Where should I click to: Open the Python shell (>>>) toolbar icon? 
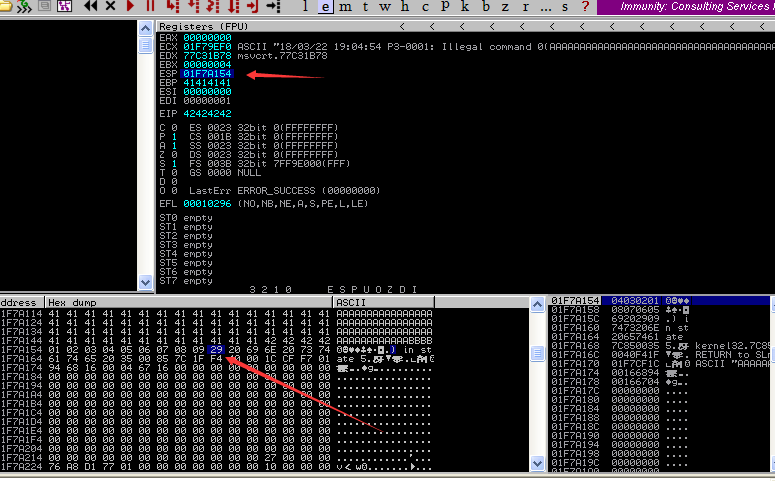click(24, 6)
